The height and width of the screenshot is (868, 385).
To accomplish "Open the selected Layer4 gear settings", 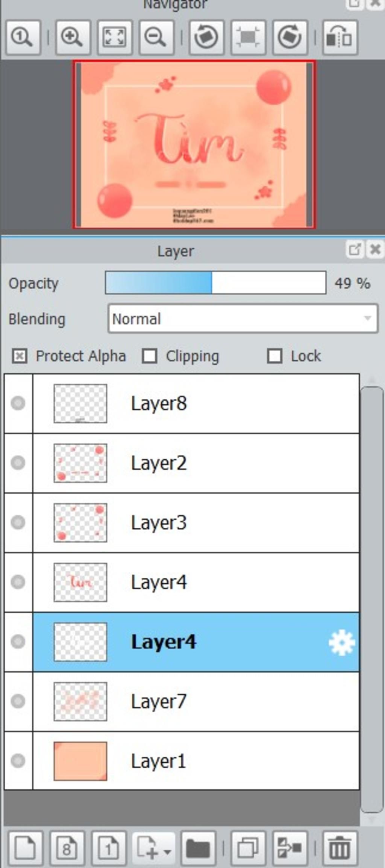I will [x=341, y=642].
